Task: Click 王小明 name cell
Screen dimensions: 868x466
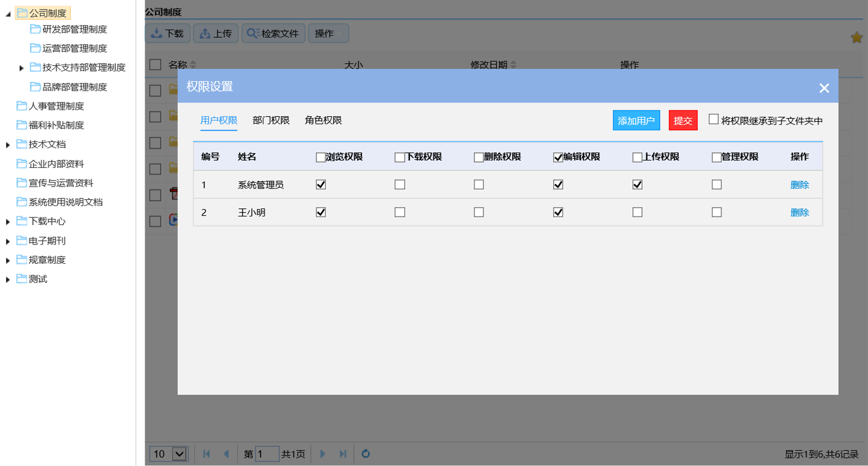Action: tap(252, 212)
